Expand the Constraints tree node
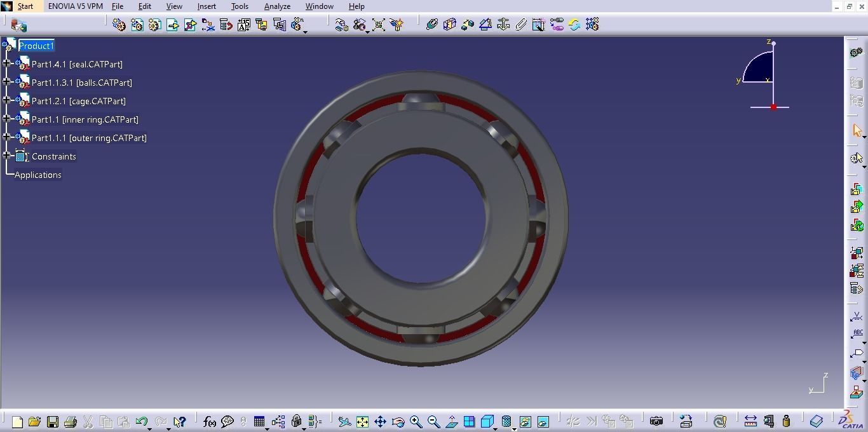This screenshot has width=868, height=432. pyautogui.click(x=7, y=155)
